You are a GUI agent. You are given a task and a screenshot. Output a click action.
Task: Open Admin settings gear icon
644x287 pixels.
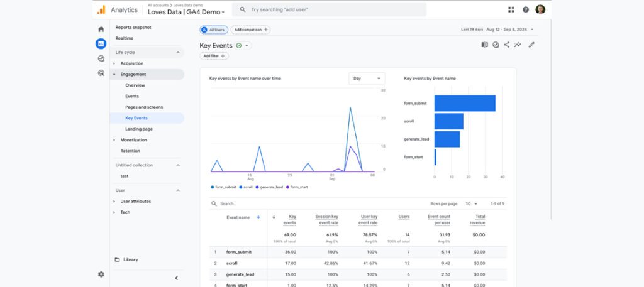point(101,274)
